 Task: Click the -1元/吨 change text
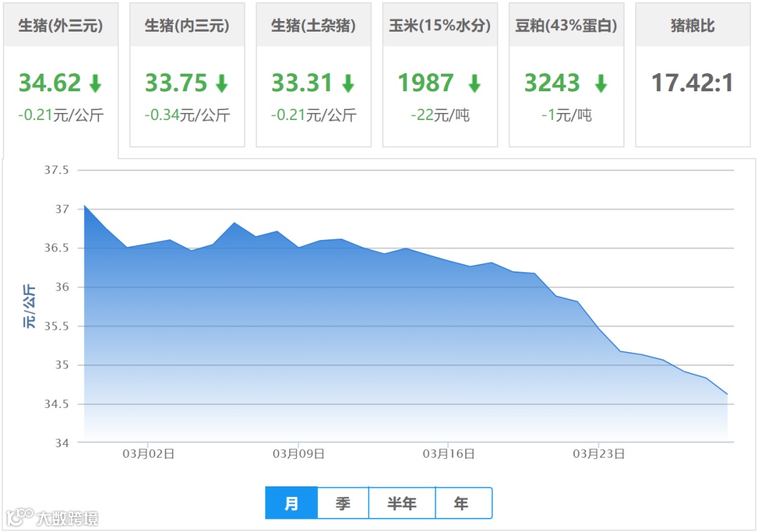pos(566,115)
